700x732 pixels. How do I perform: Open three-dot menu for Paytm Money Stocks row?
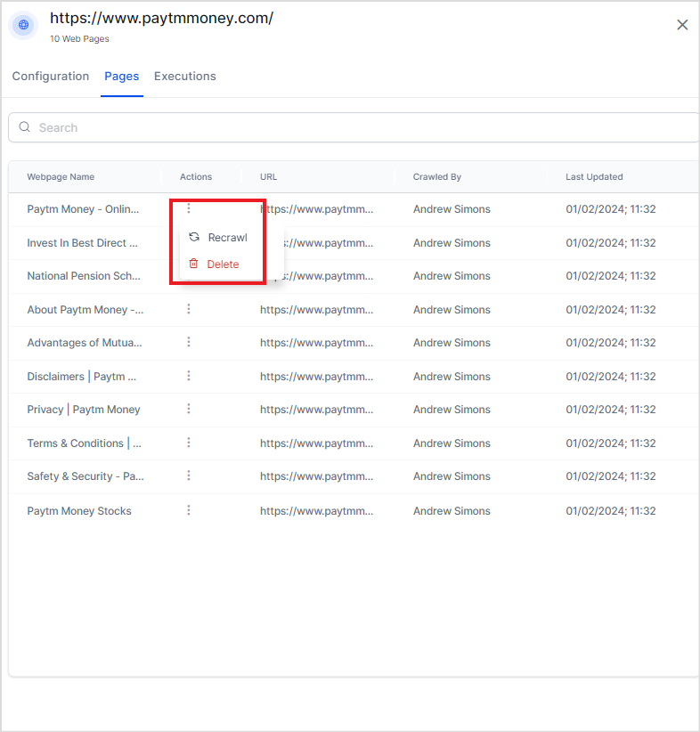point(189,510)
